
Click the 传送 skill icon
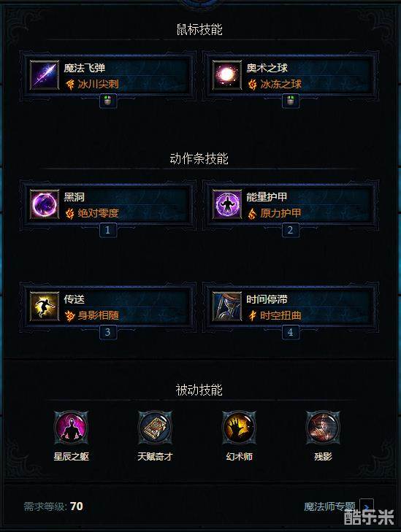pyautogui.click(x=45, y=307)
